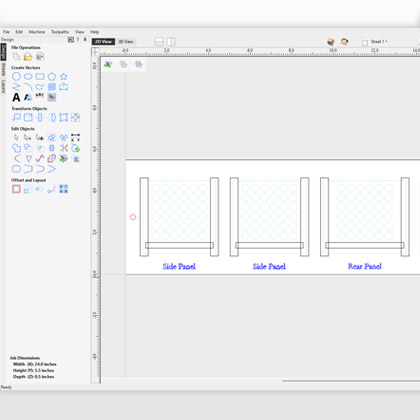Click the Offset Vectors tool
Image resolution: width=420 pixels, height=420 pixels.
tap(16, 189)
